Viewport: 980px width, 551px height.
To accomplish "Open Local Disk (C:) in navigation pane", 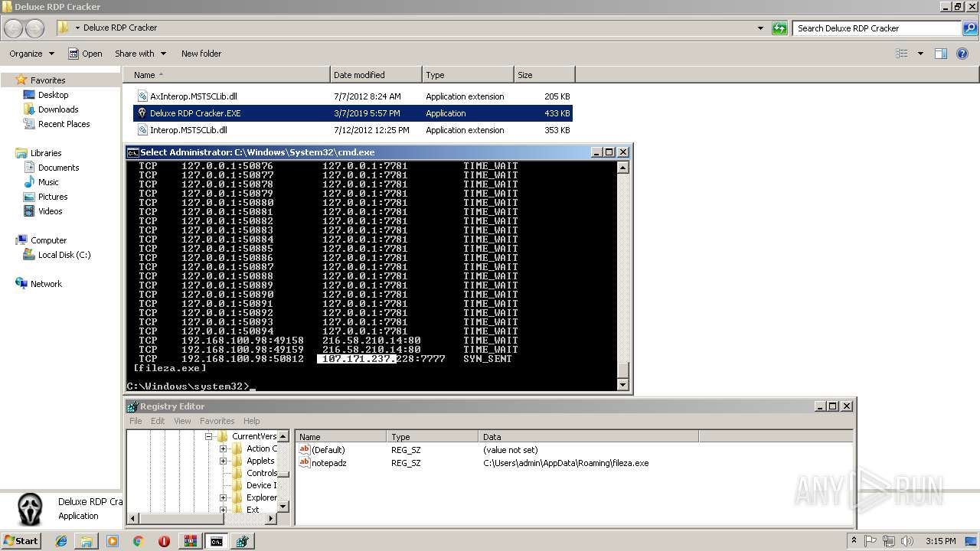I will tap(64, 255).
